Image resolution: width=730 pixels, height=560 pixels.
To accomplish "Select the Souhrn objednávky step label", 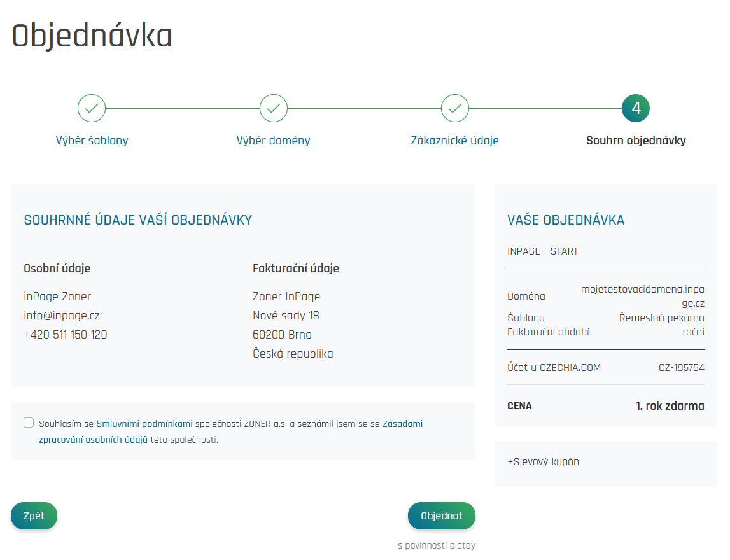I will 636,141.
